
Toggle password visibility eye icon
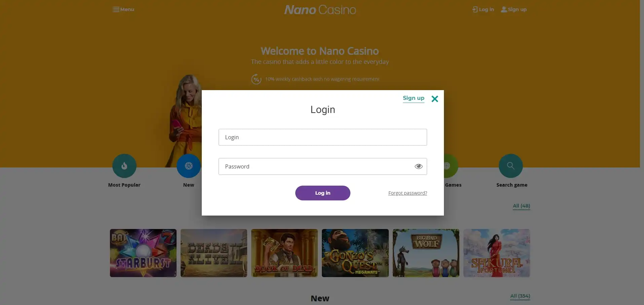coord(418,166)
